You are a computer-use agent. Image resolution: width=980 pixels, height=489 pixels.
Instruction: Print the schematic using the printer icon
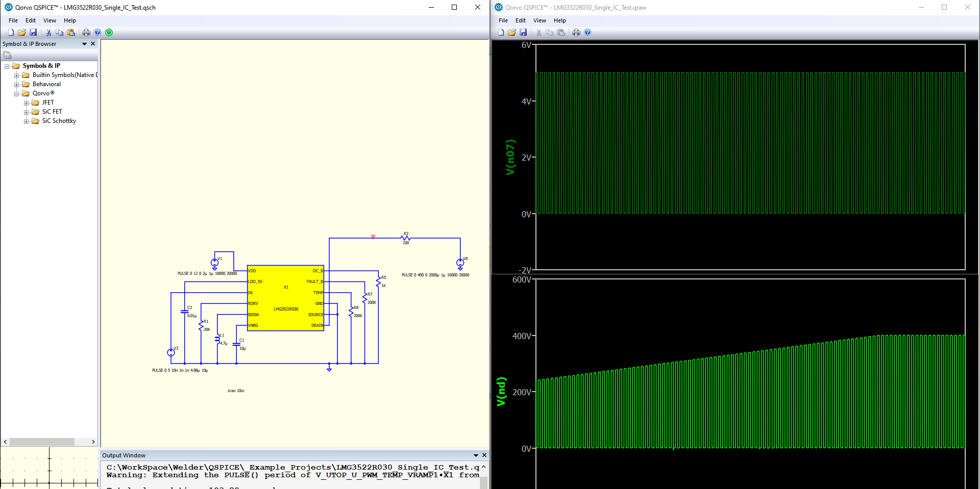(86, 32)
